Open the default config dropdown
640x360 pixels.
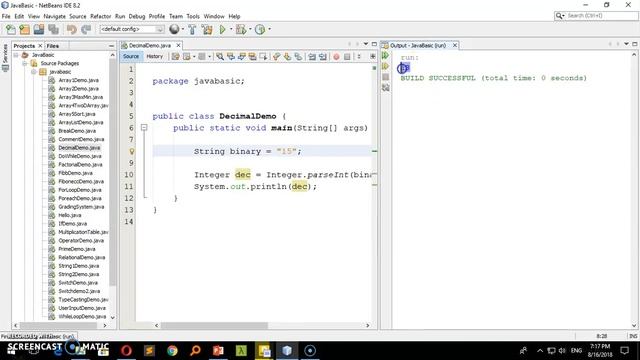(x=132, y=29)
